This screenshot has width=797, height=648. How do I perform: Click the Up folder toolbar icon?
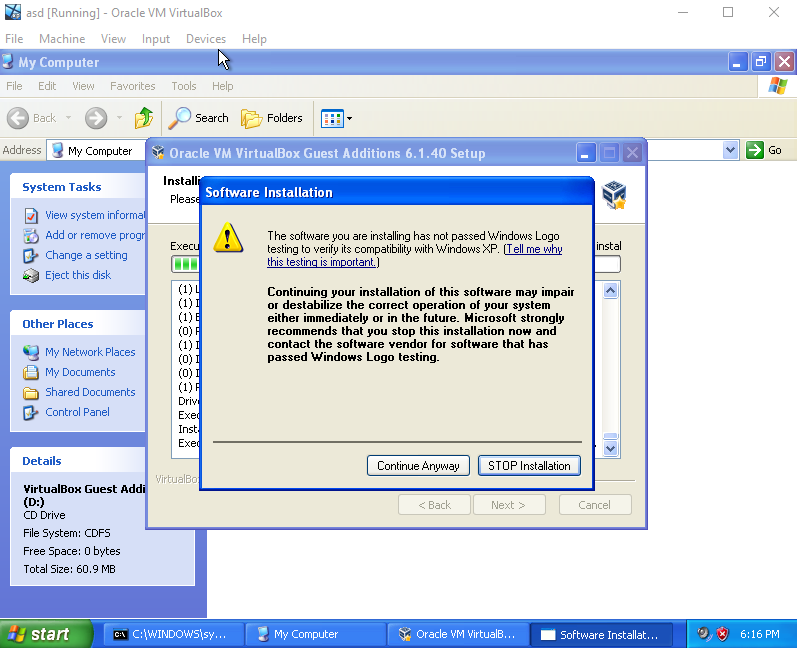coord(144,118)
